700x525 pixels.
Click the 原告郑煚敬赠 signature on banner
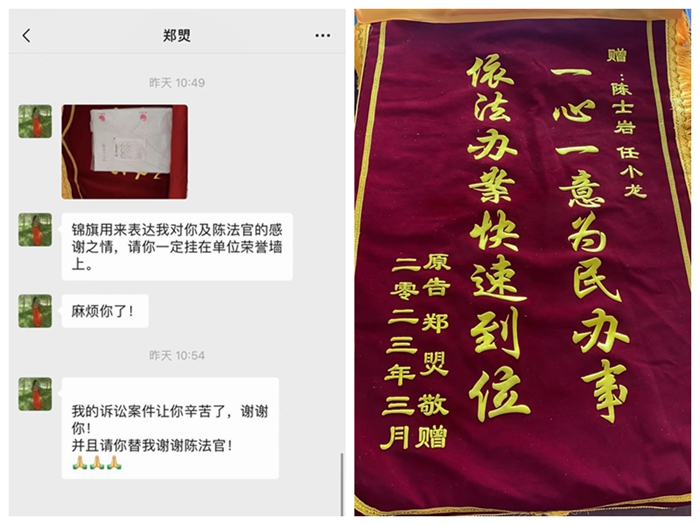[x=433, y=351]
